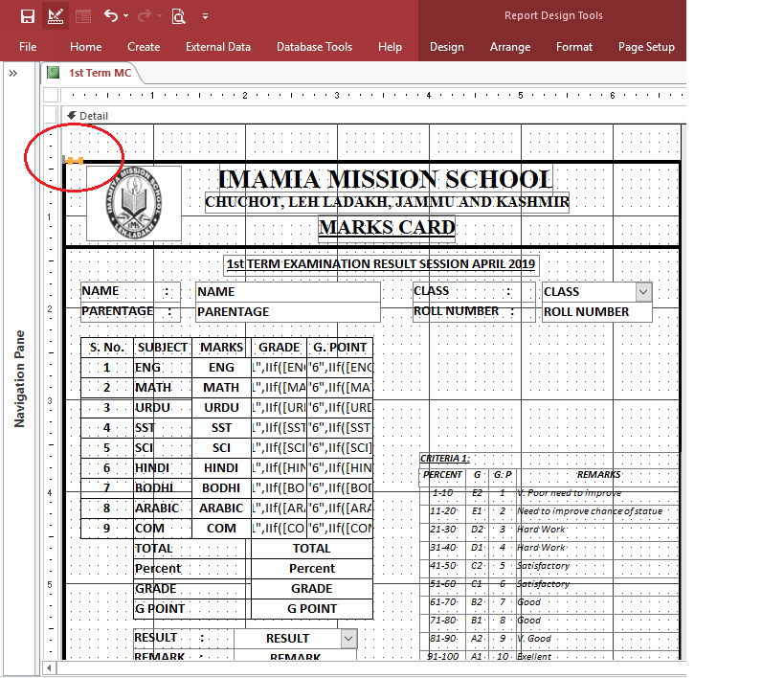Image resolution: width=784 pixels, height=678 pixels.
Task: Click the Detail section selector box
Action: [51, 116]
